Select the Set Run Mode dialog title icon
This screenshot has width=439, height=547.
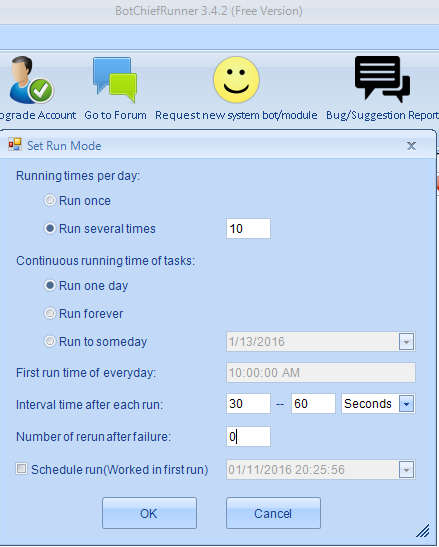[x=15, y=144]
